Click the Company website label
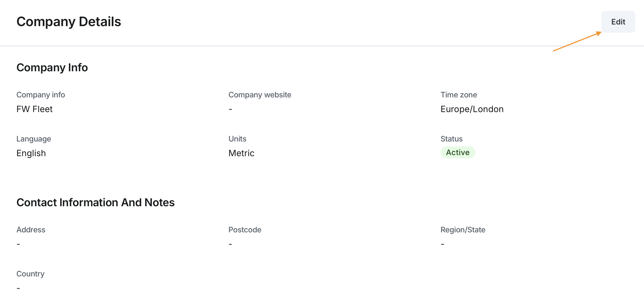This screenshot has width=644, height=308. 260,95
